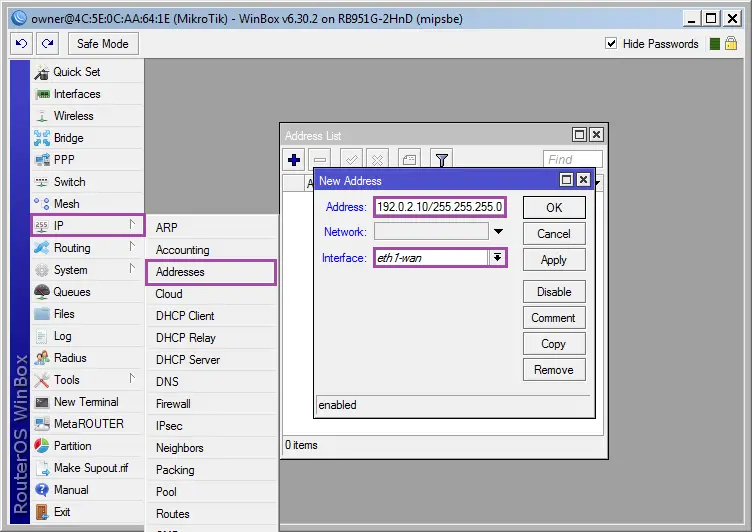The width and height of the screenshot is (752, 532).
Task: Select Addresses from IP submenu
Action: pos(211,272)
